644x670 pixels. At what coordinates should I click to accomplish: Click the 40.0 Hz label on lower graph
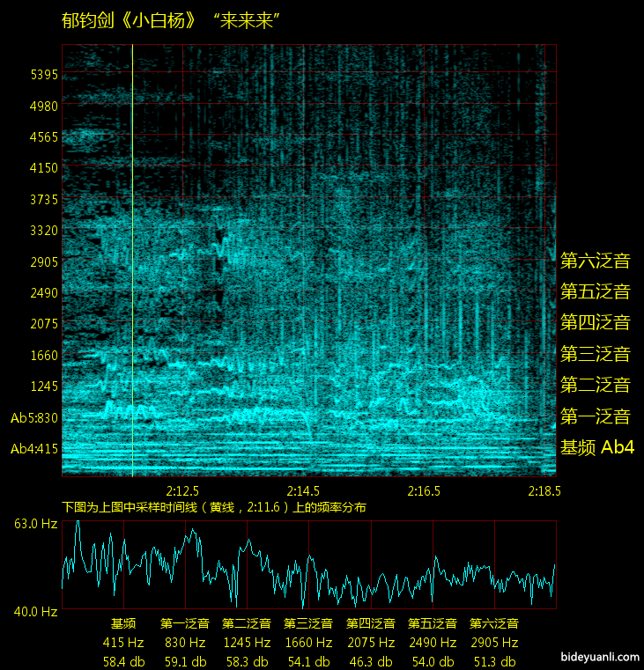(35, 611)
